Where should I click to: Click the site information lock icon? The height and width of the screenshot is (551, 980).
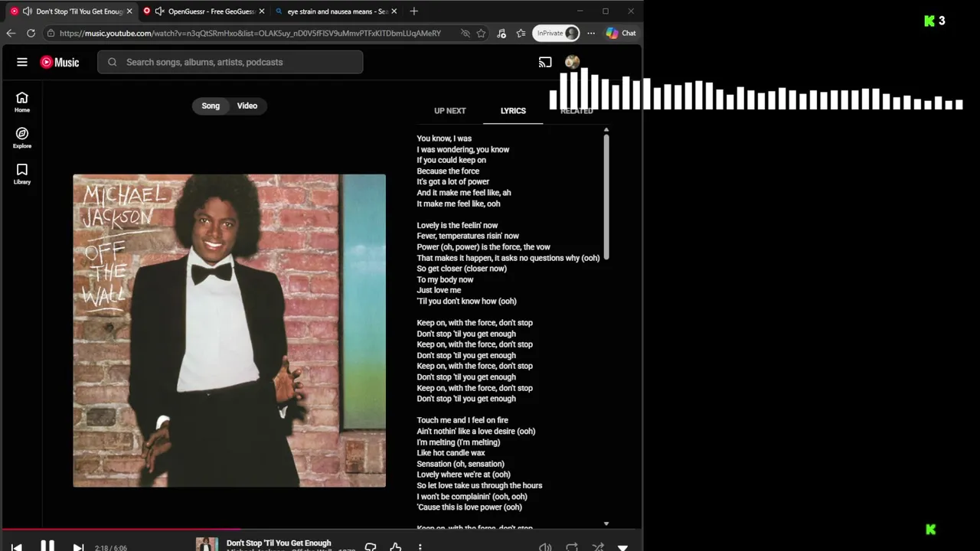51,33
